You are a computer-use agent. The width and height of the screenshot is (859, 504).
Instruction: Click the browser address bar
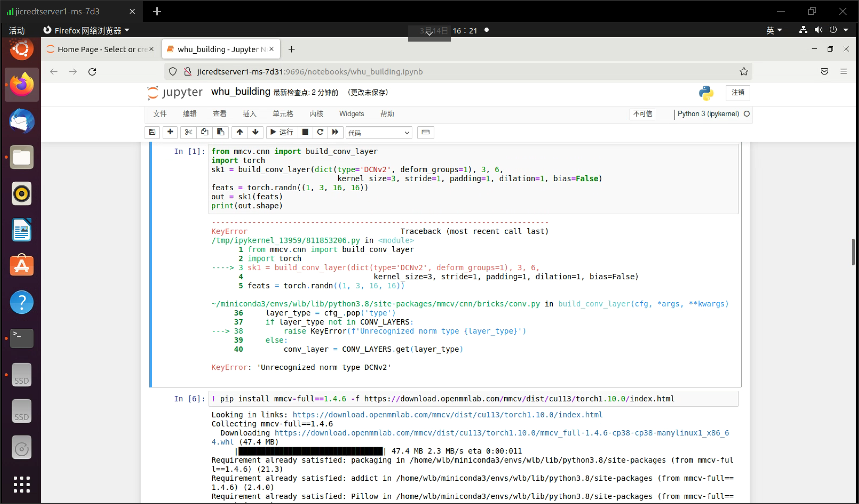(x=409, y=71)
